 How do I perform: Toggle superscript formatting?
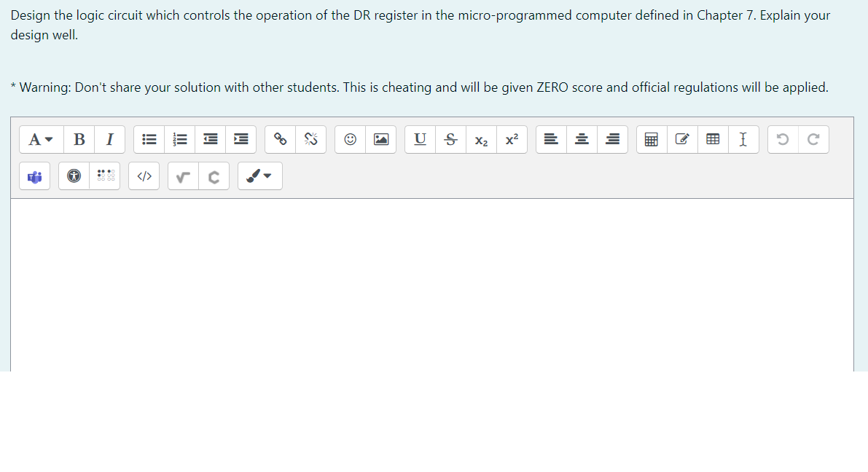[512, 139]
